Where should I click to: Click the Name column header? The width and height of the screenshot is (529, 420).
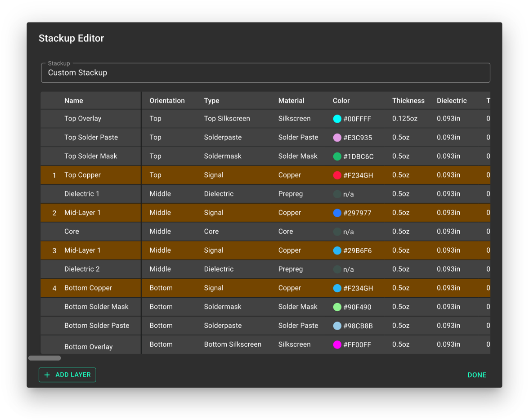[74, 101]
